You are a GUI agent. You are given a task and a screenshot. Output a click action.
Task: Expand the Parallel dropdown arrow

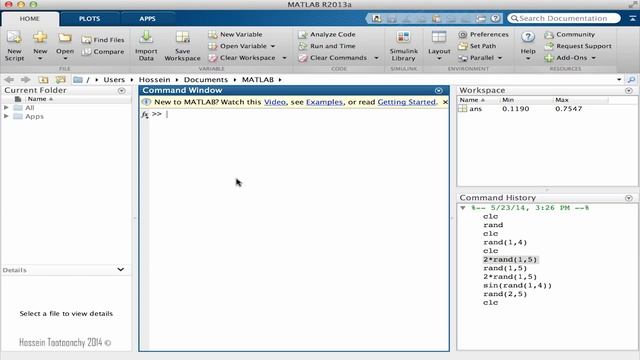[x=500, y=58]
